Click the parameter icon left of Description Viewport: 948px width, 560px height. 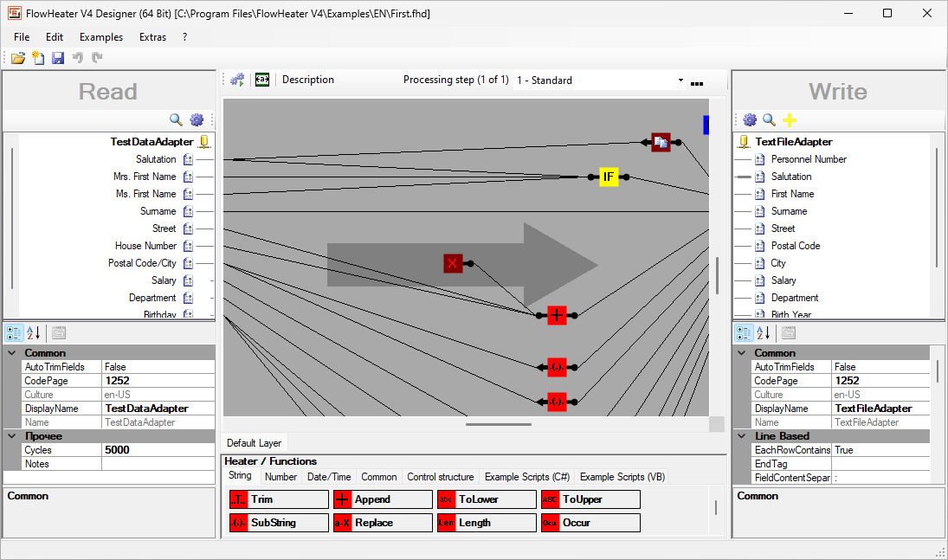[262, 80]
